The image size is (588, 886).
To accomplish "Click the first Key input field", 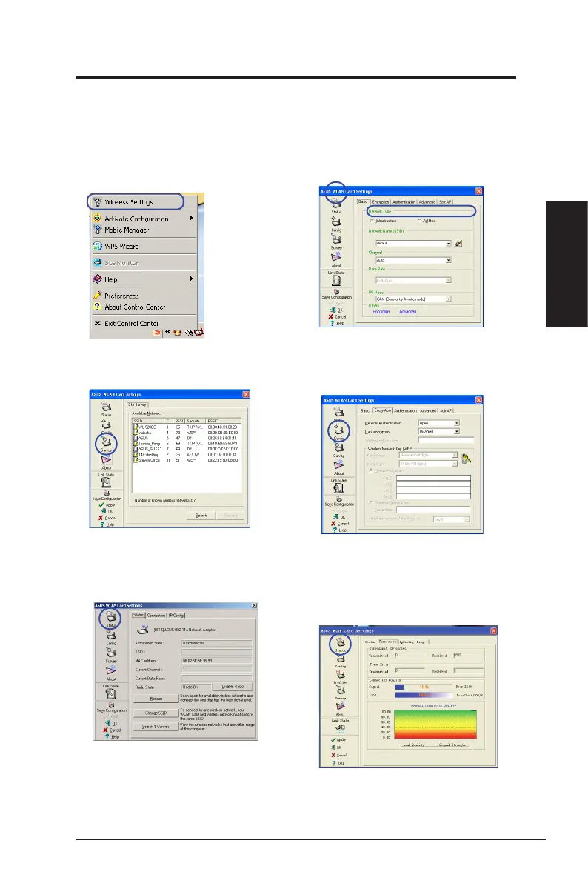I will (433, 478).
